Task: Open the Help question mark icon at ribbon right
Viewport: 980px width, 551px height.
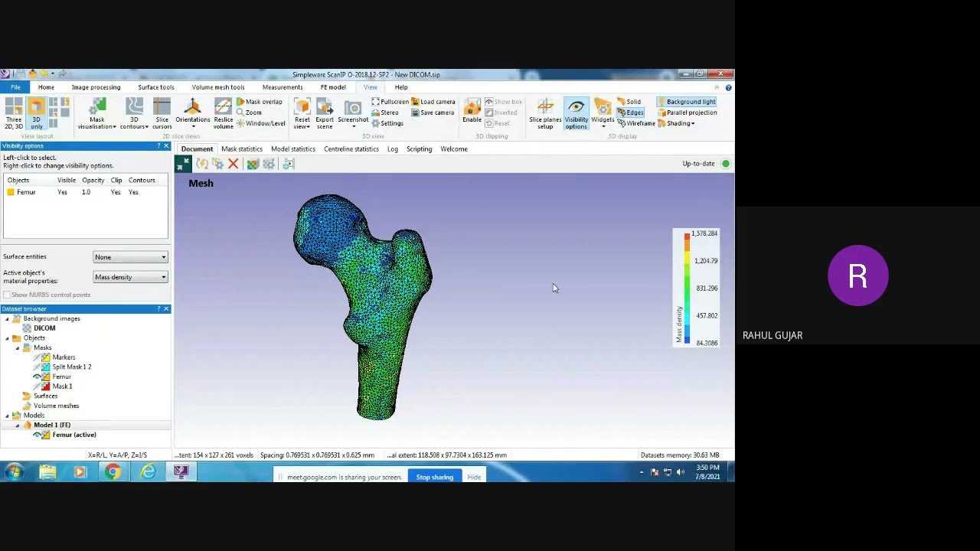Action: 728,87
